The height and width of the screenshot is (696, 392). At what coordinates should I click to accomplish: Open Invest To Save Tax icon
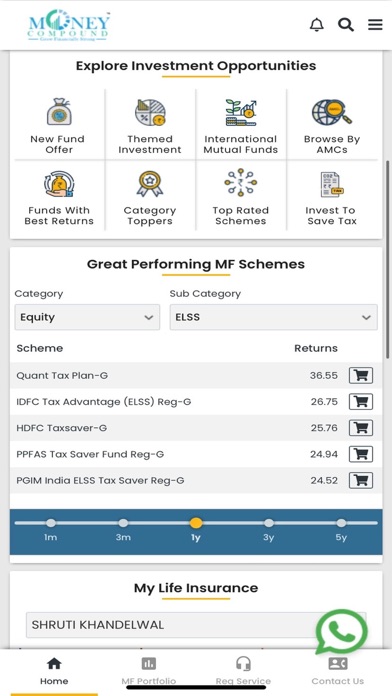(332, 184)
